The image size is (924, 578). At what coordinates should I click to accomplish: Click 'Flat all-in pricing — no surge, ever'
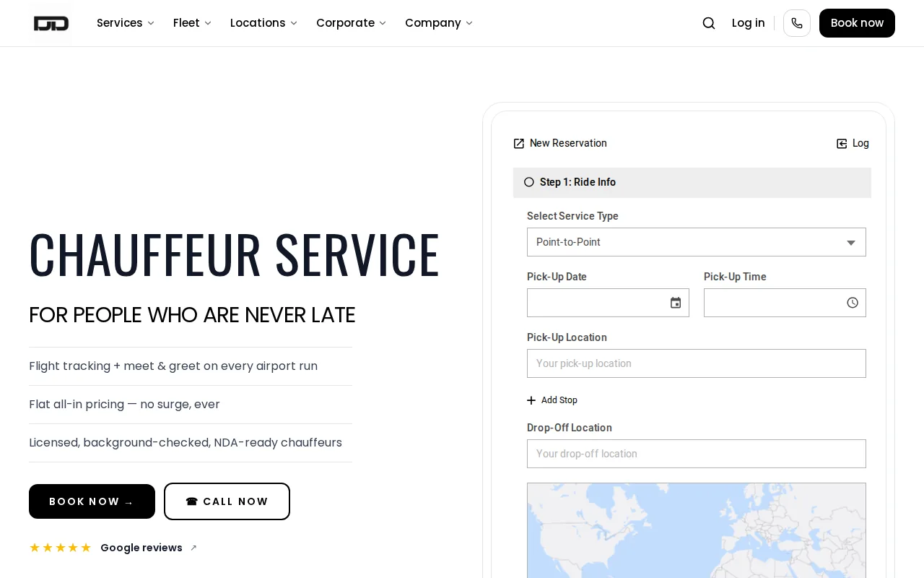click(x=124, y=405)
